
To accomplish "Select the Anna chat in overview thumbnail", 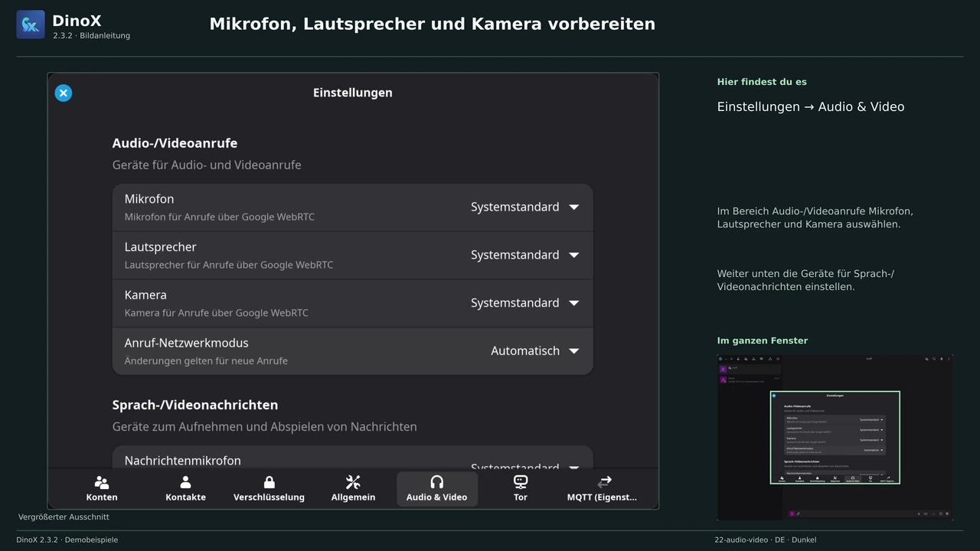I will [750, 379].
